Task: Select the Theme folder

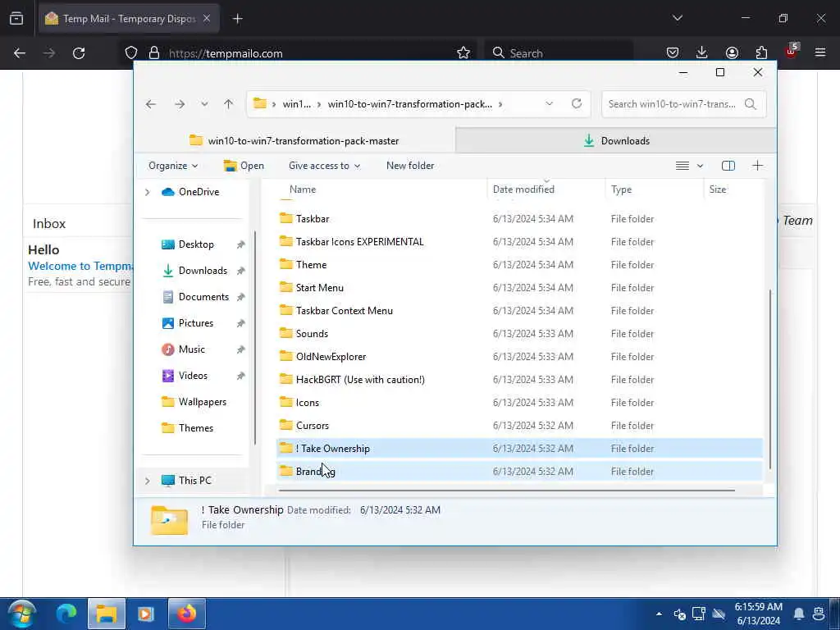Action: 519,265
